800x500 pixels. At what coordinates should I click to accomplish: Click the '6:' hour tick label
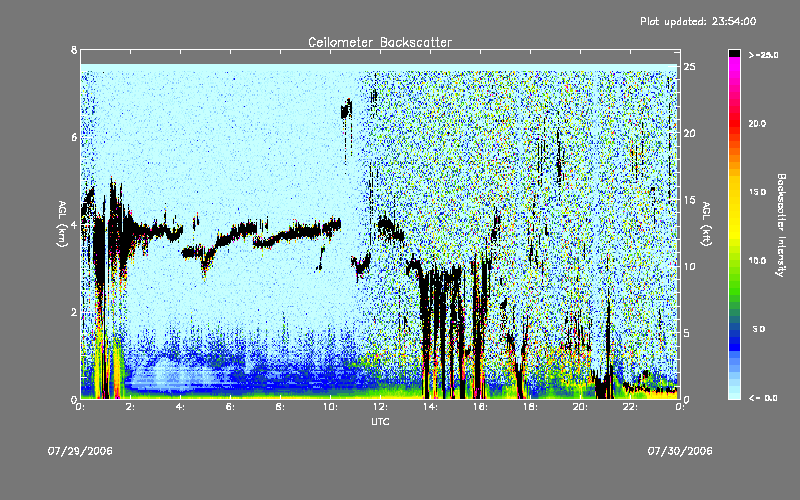pos(230,407)
